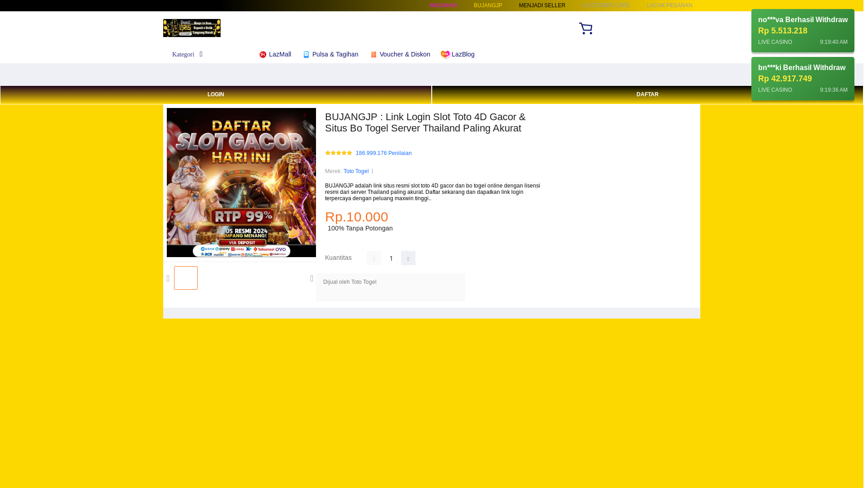Click the next gallery arrow

[x=311, y=279]
